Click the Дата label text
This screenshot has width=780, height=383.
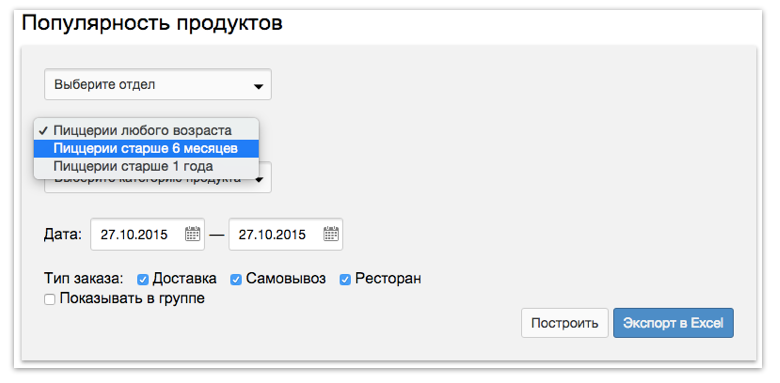(x=63, y=234)
